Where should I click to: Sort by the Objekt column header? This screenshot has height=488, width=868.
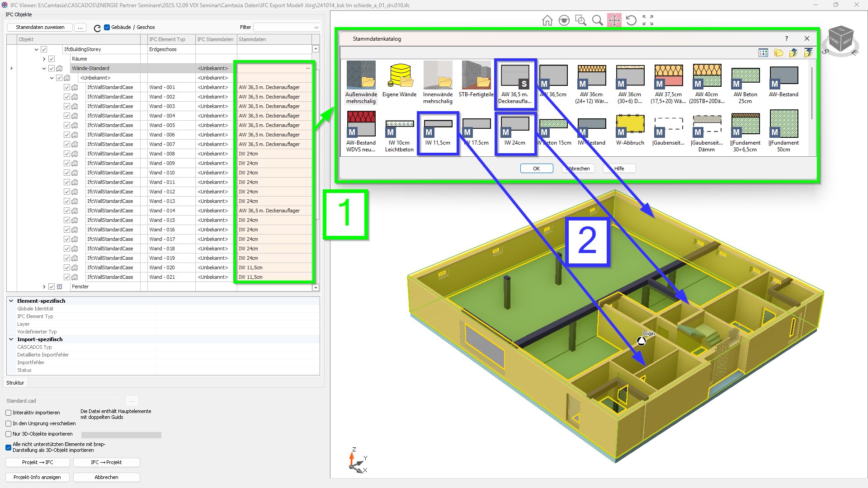pyautogui.click(x=79, y=39)
